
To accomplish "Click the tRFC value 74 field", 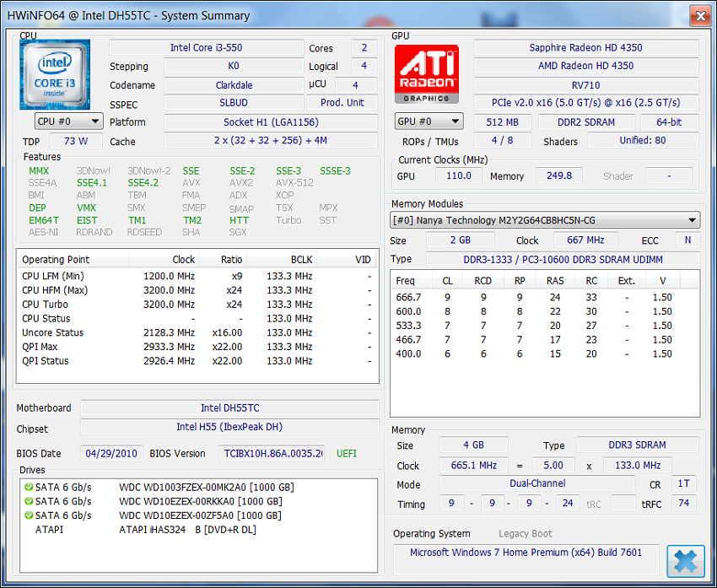I will click(x=683, y=504).
